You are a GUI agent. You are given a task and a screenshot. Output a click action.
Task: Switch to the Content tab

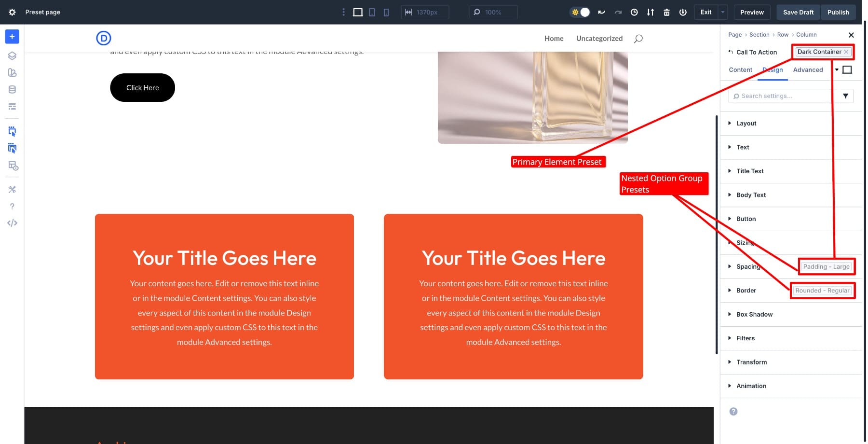(740, 70)
